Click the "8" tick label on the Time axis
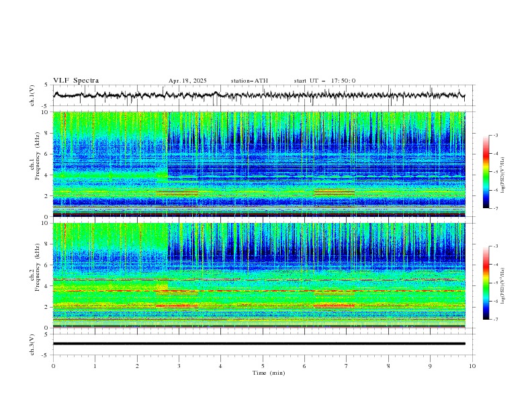 (388, 366)
